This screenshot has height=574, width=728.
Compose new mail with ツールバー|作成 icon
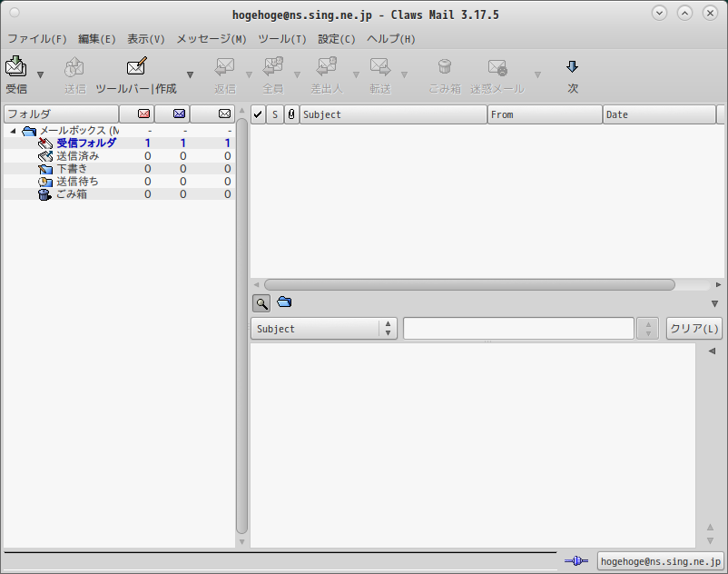pos(136,66)
